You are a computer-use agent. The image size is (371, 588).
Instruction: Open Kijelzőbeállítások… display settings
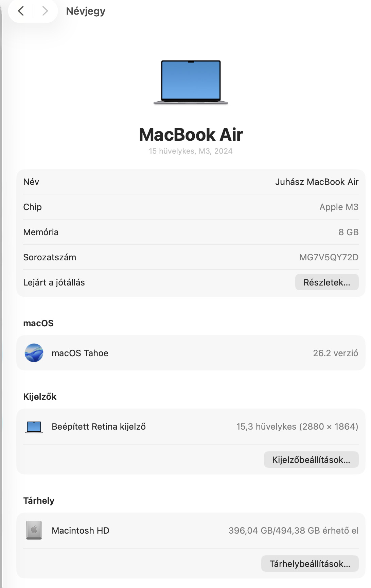[311, 460]
